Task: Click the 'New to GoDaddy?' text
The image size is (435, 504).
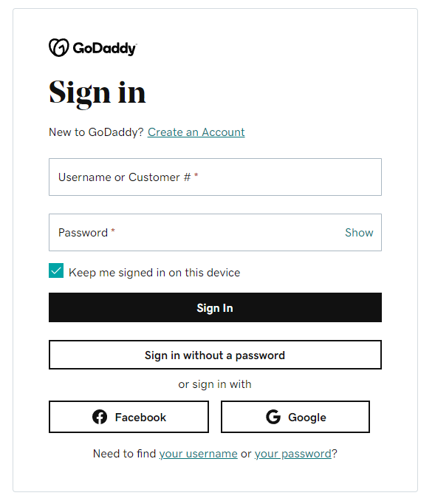Action: 96,132
